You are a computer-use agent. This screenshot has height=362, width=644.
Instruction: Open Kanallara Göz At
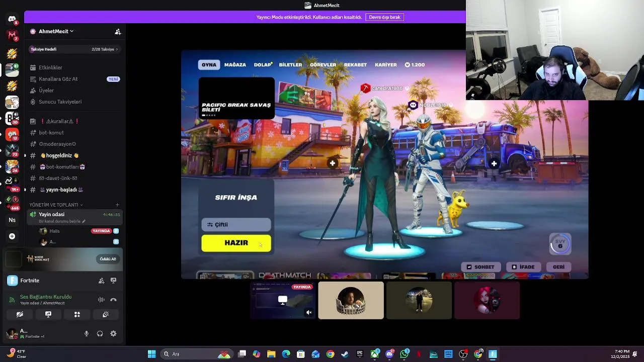(x=74, y=79)
